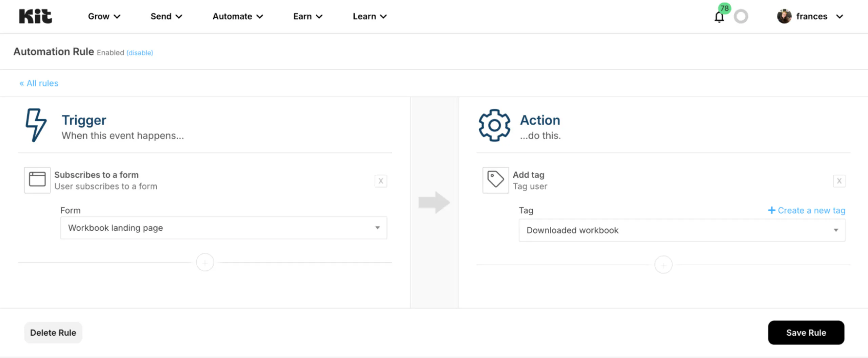The width and height of the screenshot is (868, 358).
Task: Remove the Subscribes to a form trigger
Action: tap(381, 181)
